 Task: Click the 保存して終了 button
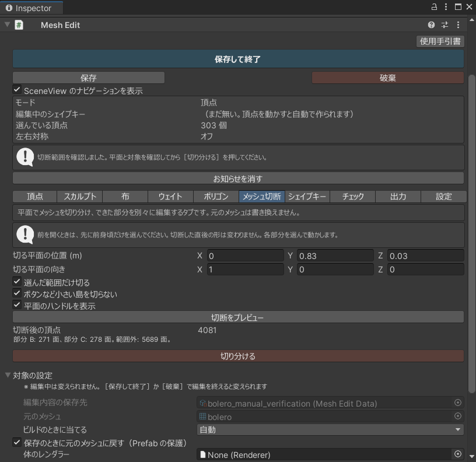(x=238, y=59)
